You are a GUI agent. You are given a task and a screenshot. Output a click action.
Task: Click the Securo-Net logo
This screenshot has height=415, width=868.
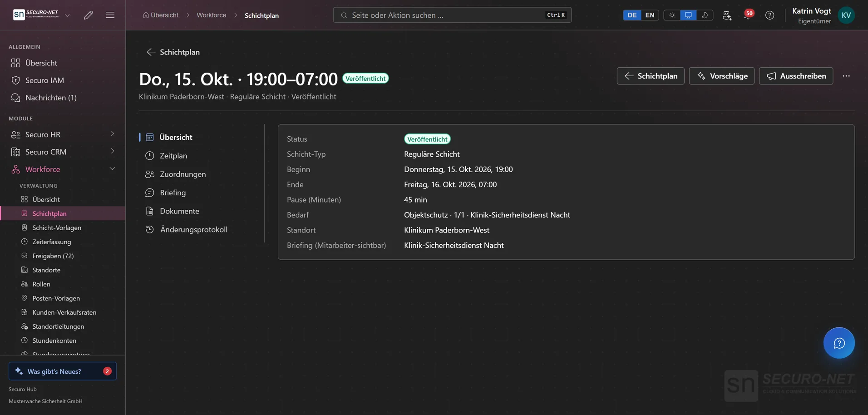pyautogui.click(x=36, y=15)
